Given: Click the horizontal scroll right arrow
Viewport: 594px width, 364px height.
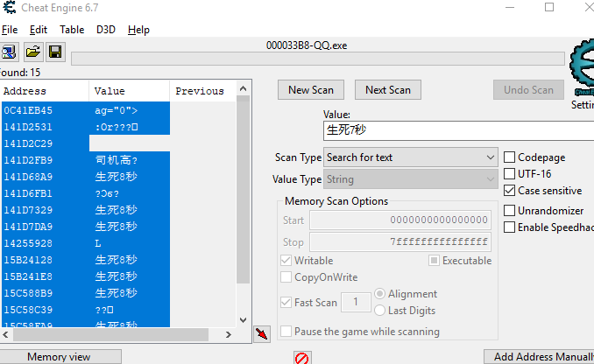Looking at the screenshot, I should 229,334.
